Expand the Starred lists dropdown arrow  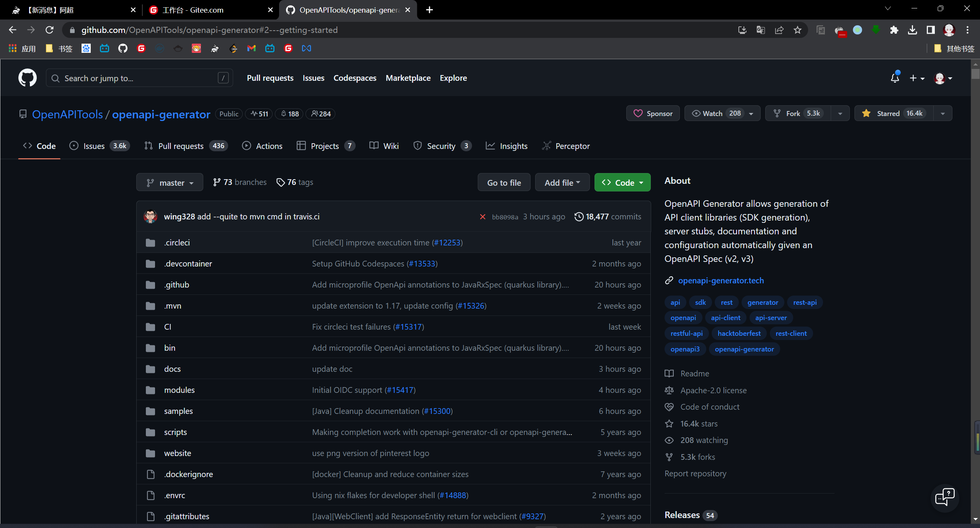point(943,113)
